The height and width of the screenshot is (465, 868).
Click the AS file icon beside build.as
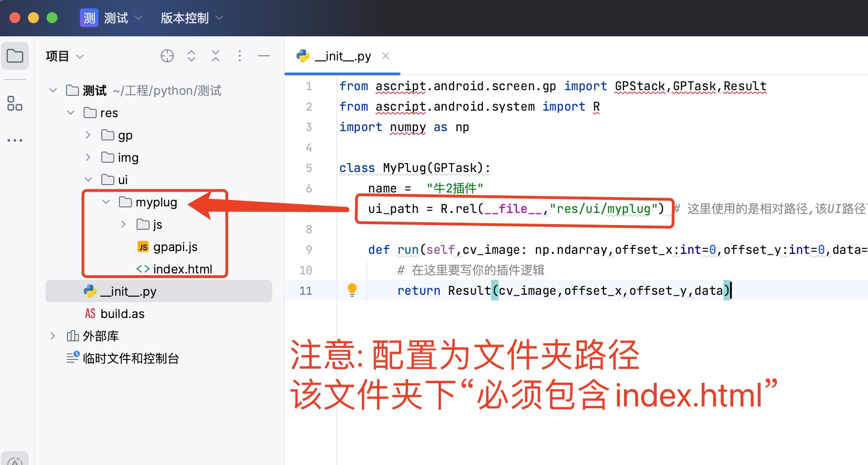(90, 314)
